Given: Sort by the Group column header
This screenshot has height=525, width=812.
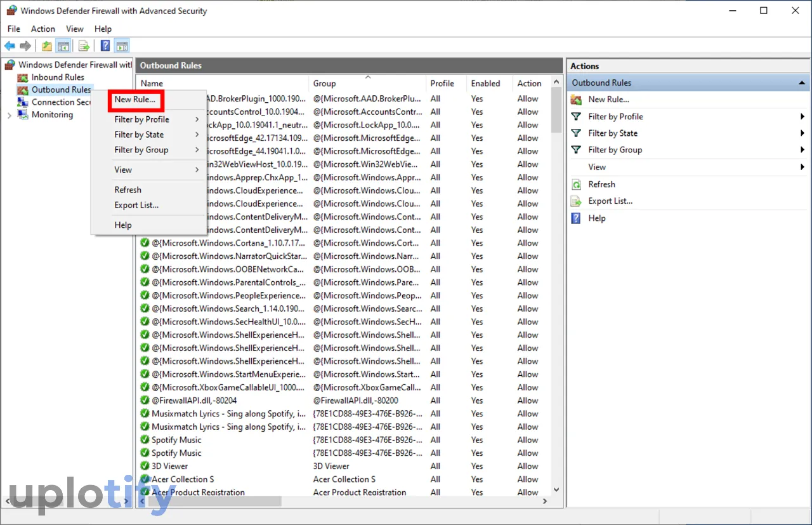Looking at the screenshot, I should 368,83.
